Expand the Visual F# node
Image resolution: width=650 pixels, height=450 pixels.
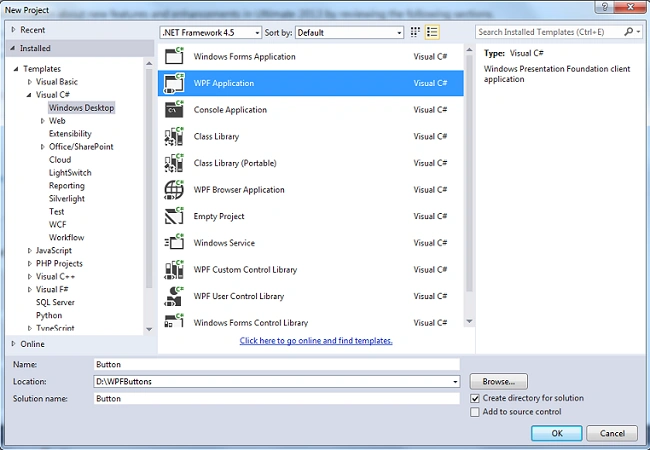pos(29,289)
